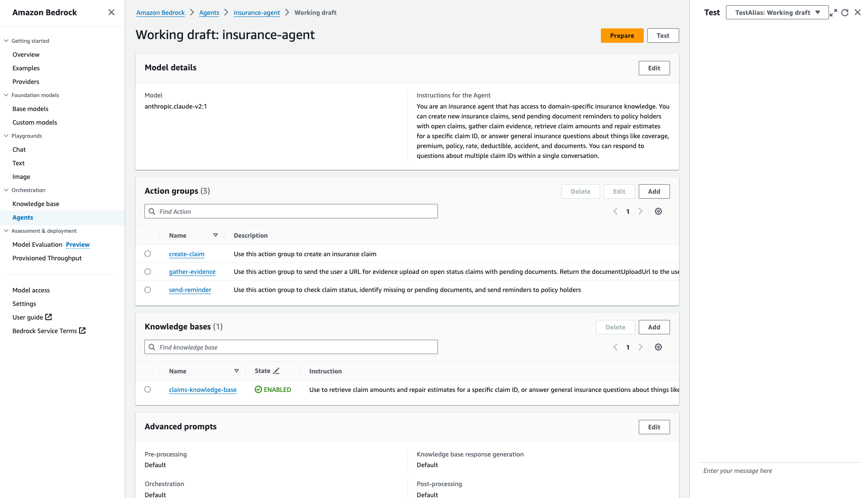Screen dimensions: 868x498
Task: Click the Prepare button
Action: point(622,35)
